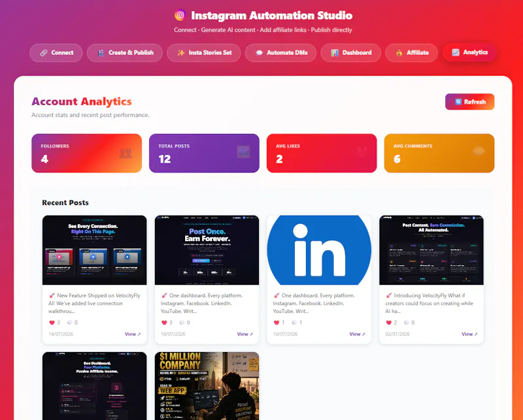Click comment icon on 14/07/2026 post

tap(70, 322)
